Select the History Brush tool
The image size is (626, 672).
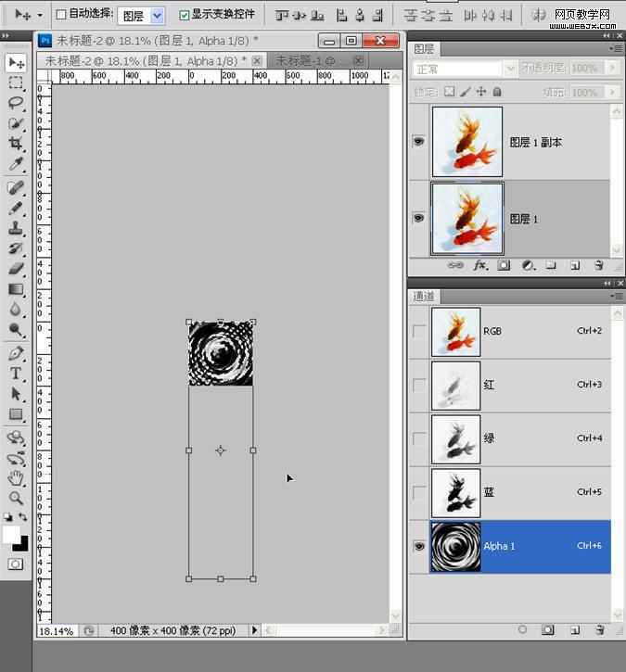point(17,248)
